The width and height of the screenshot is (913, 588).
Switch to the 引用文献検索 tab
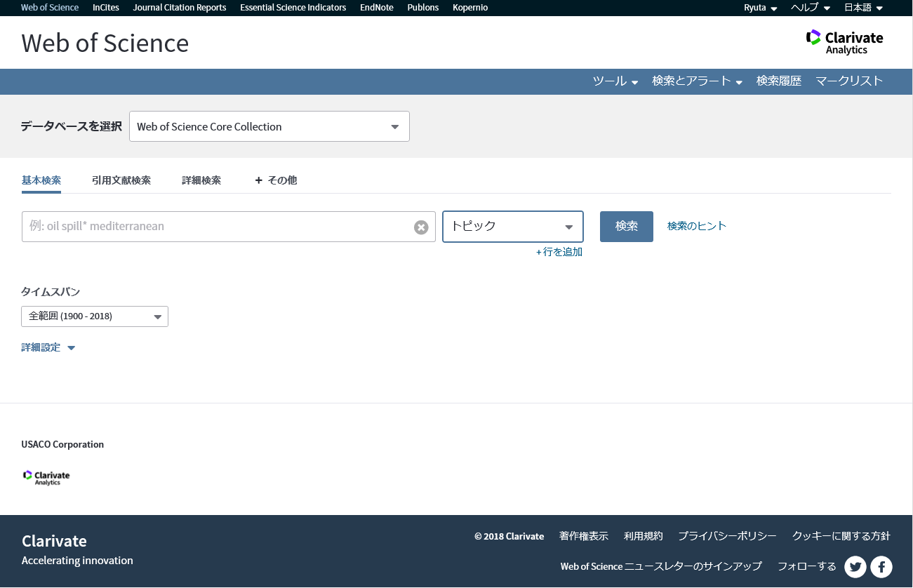(x=121, y=180)
